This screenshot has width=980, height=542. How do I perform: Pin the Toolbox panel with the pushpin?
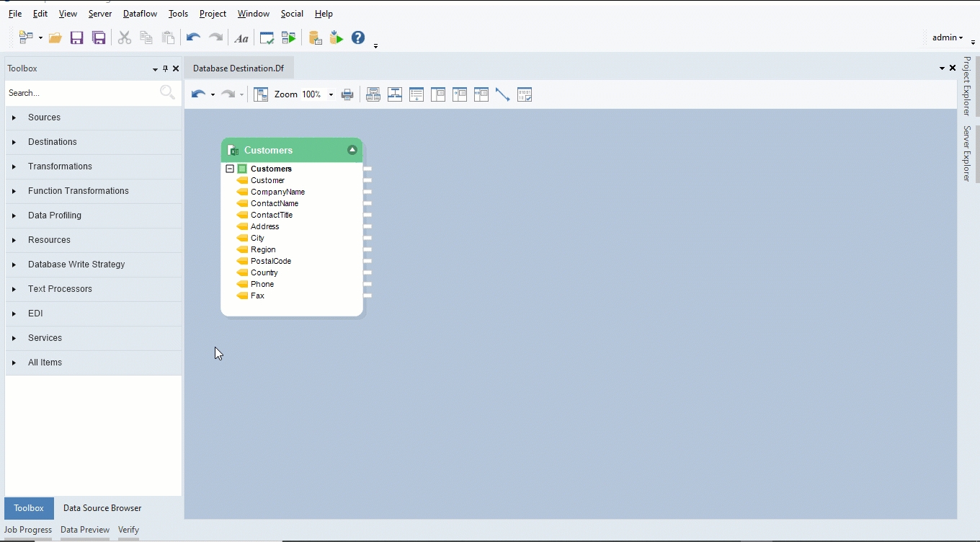coord(165,68)
